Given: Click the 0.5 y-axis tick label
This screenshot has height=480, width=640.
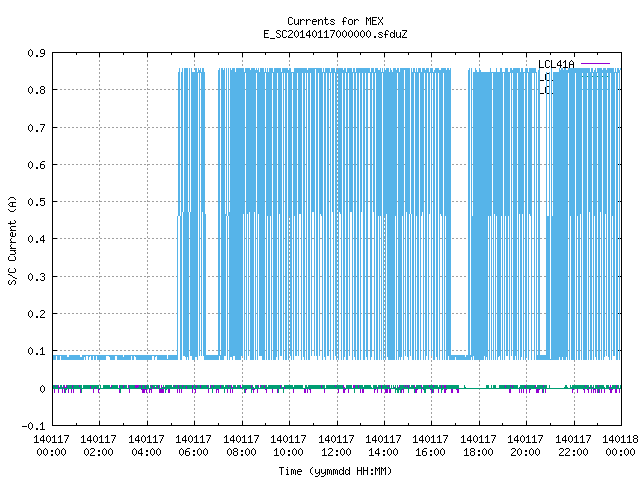Looking at the screenshot, I should (37, 202).
